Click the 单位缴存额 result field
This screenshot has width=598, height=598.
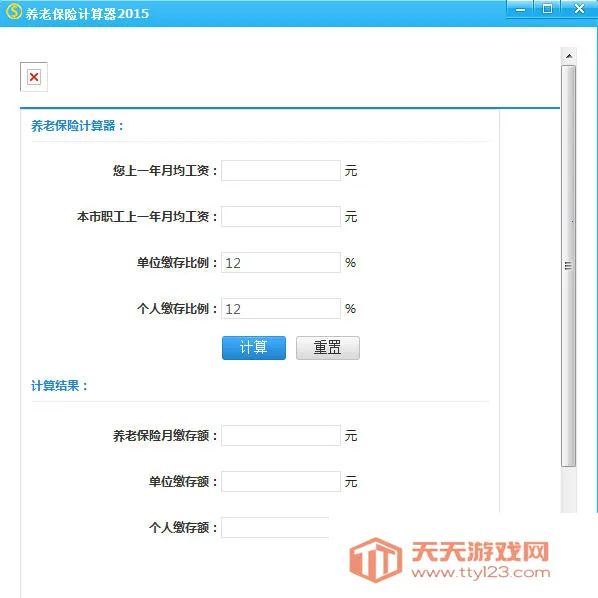(281, 481)
